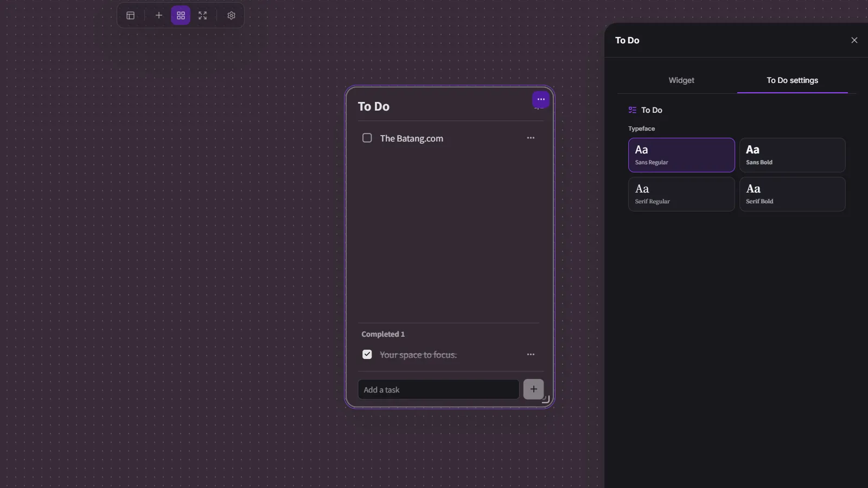Check the The Batang.com task checkbox
The height and width of the screenshot is (488, 868).
pos(367,138)
